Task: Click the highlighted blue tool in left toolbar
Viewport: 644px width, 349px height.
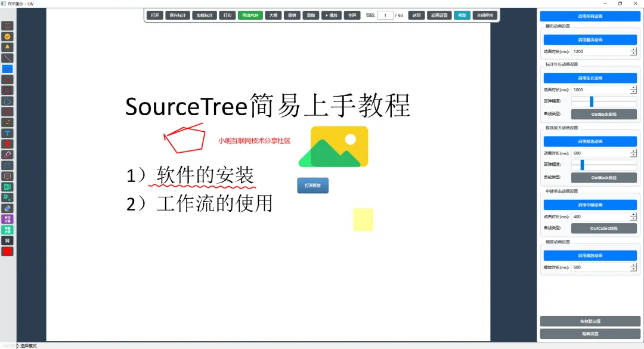Action: coord(7,69)
